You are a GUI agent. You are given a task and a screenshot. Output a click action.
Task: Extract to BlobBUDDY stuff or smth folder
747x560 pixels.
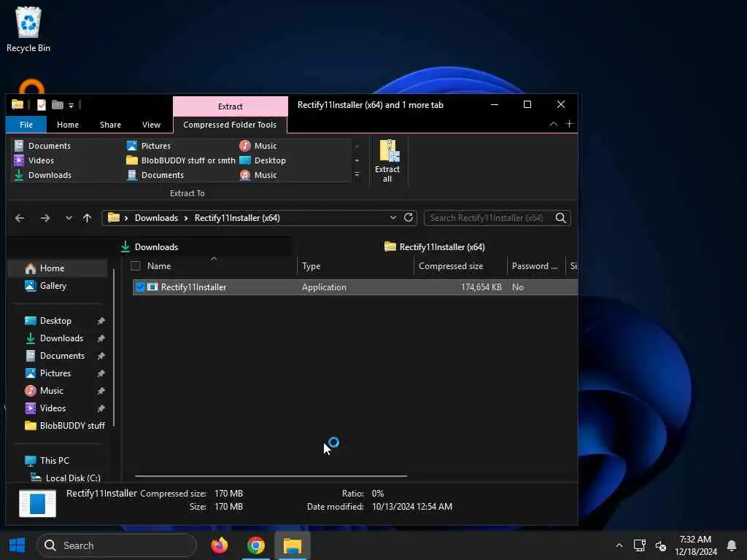(x=181, y=160)
